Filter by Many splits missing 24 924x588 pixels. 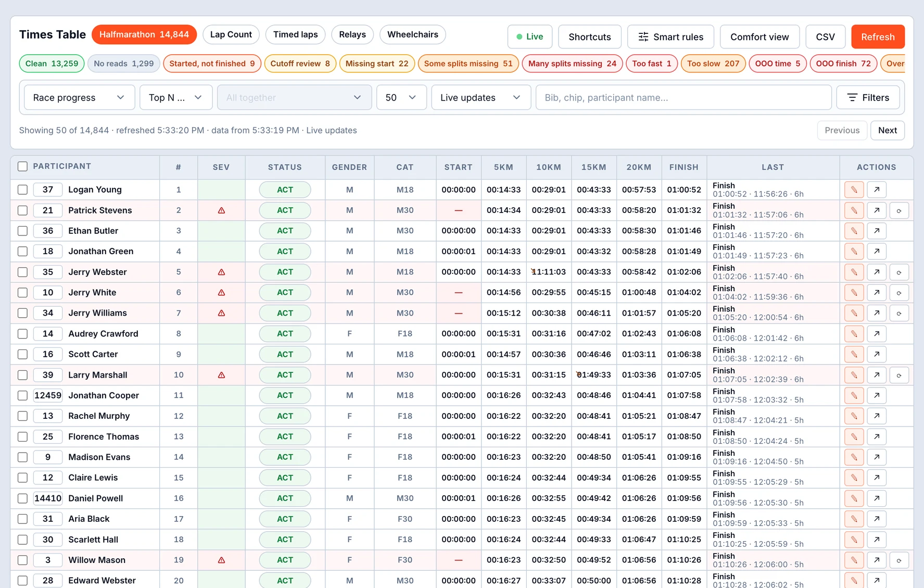point(572,64)
